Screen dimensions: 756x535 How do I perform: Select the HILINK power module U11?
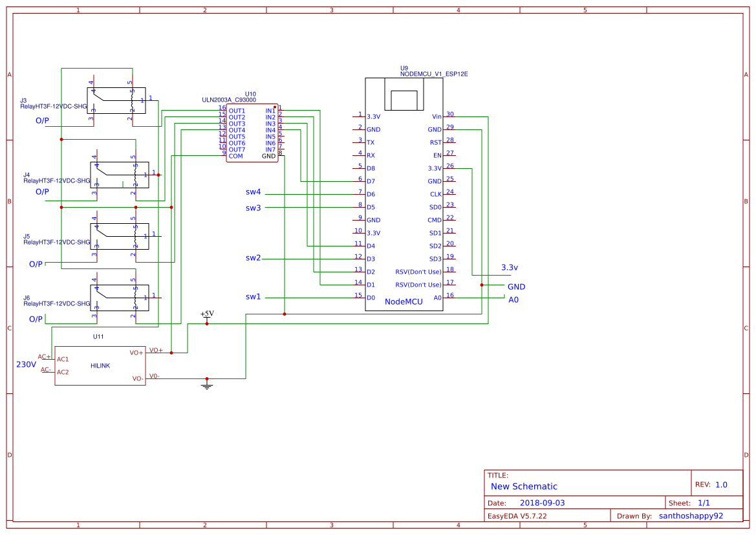pos(100,366)
